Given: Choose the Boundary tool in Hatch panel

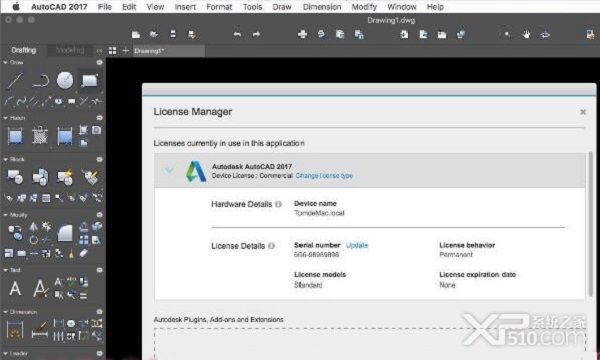Looking at the screenshot, I should [x=65, y=136].
